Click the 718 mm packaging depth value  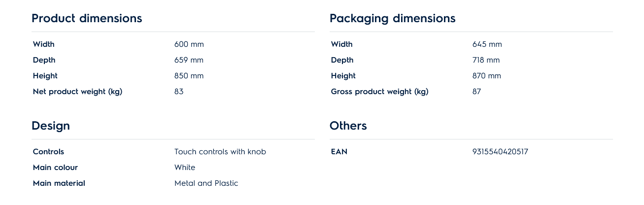[486, 60]
